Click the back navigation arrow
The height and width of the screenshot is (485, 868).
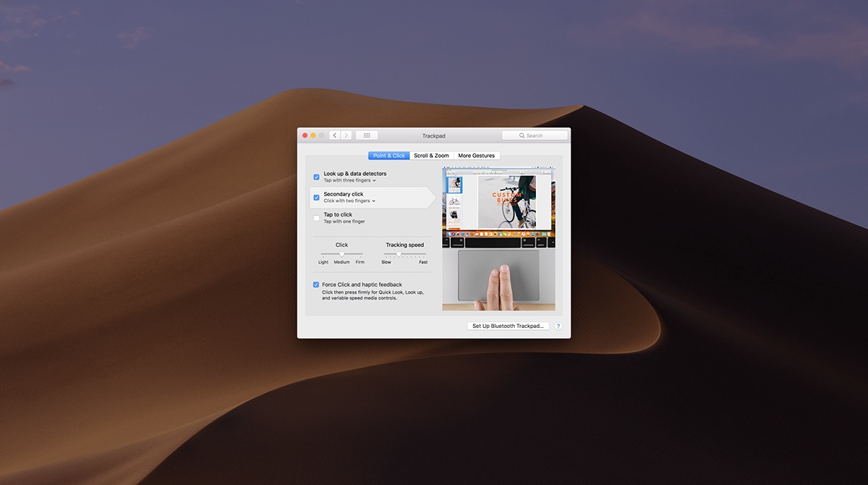pyautogui.click(x=334, y=135)
